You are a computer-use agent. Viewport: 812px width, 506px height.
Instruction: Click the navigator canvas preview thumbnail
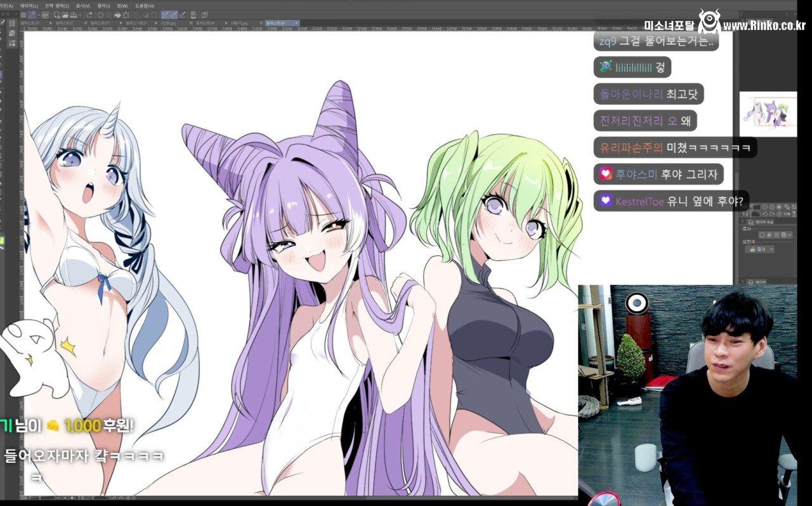pos(768,114)
